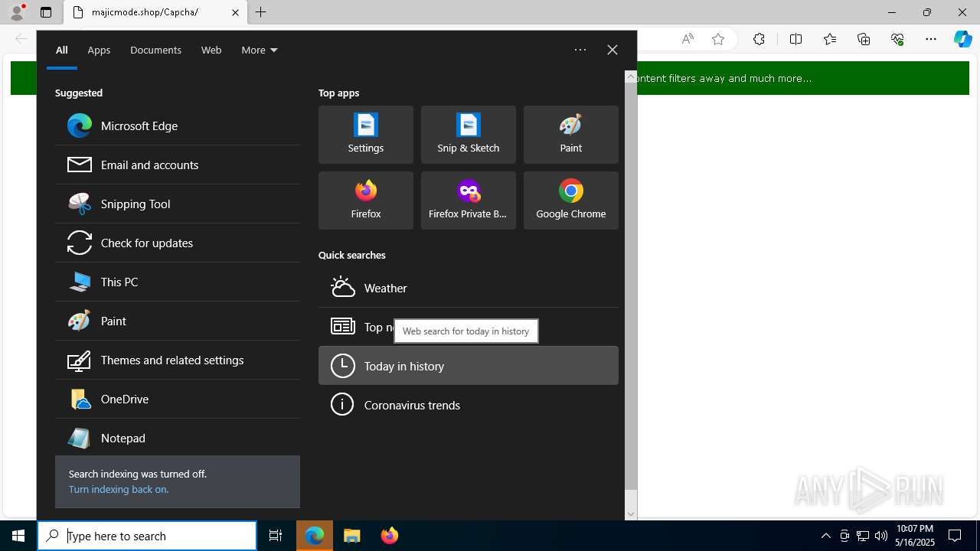This screenshot has width=980, height=551.
Task: Search Weather quick search
Action: pyautogui.click(x=469, y=288)
